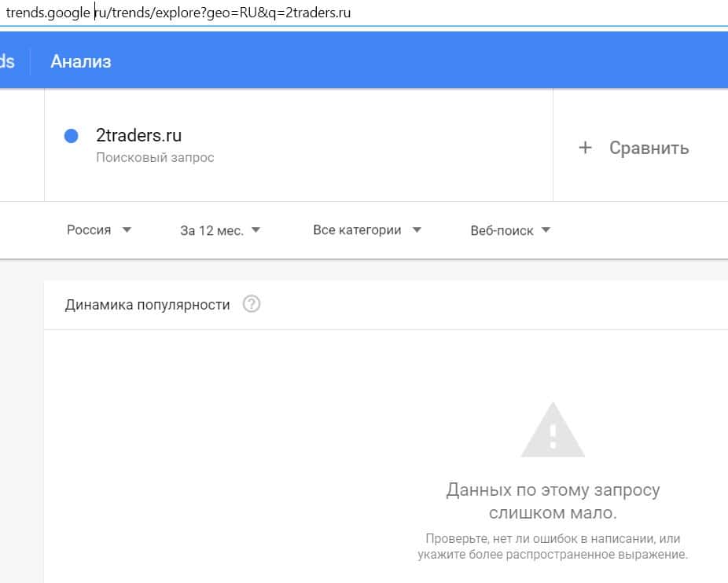The image size is (728, 583).
Task: Click the vertical divider left of Анализ
Action: (31, 61)
